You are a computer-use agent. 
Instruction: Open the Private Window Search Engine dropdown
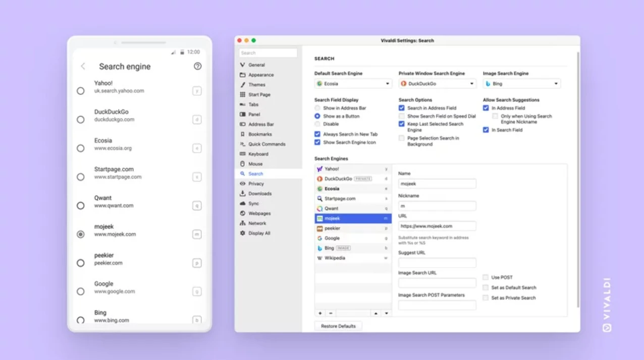click(x=437, y=84)
